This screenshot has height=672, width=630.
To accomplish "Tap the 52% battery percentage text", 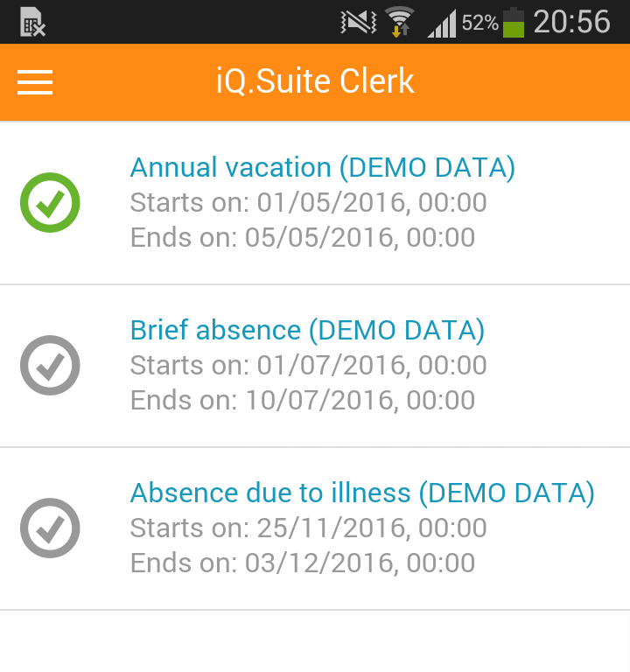I will pos(479,23).
